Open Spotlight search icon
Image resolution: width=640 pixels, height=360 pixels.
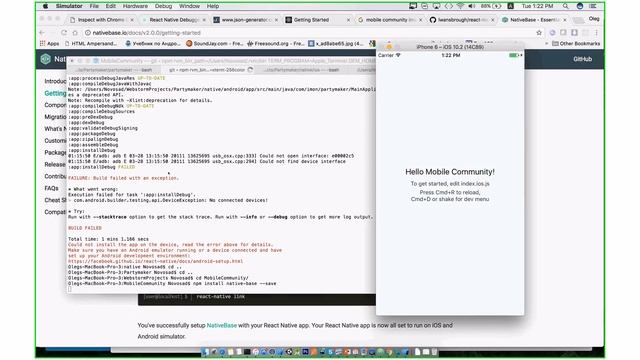point(565,6)
